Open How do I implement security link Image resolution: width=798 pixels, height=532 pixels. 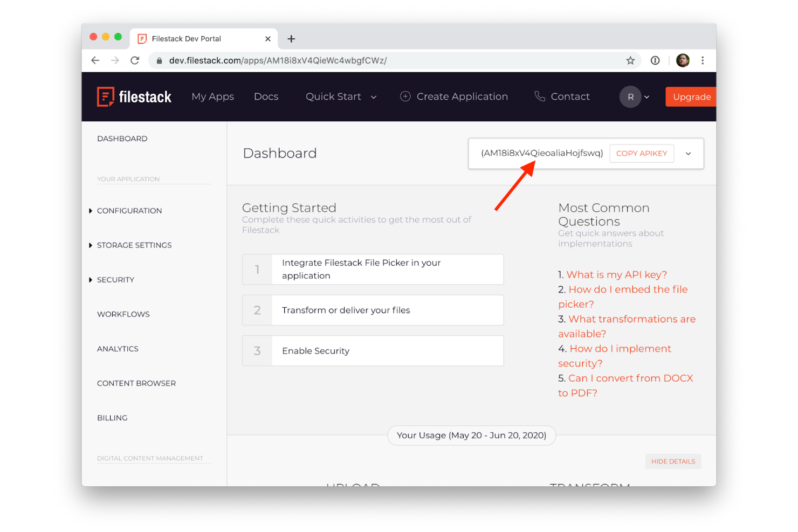pos(615,356)
